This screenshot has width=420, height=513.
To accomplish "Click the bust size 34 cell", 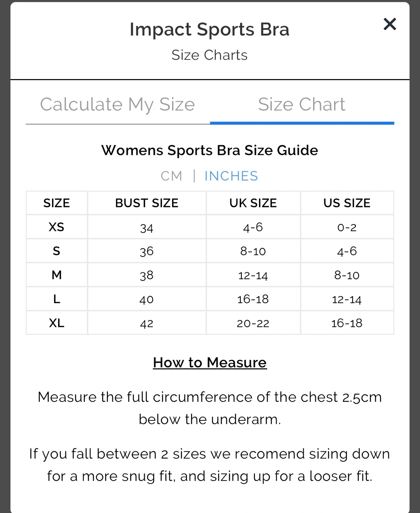I will (147, 227).
